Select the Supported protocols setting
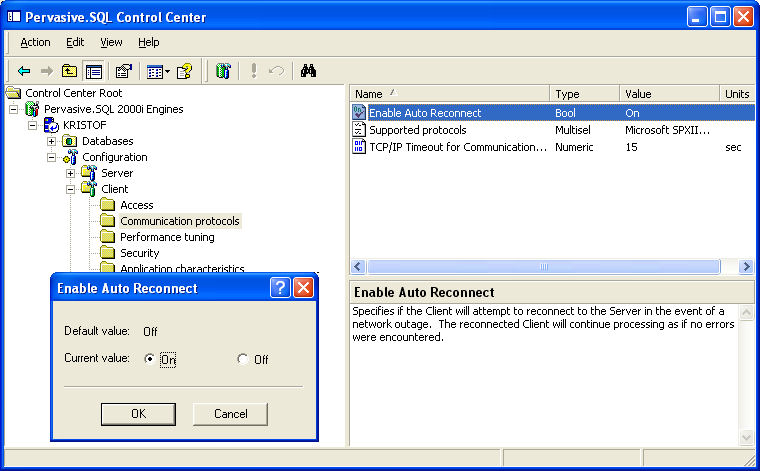The image size is (760, 471). click(418, 130)
